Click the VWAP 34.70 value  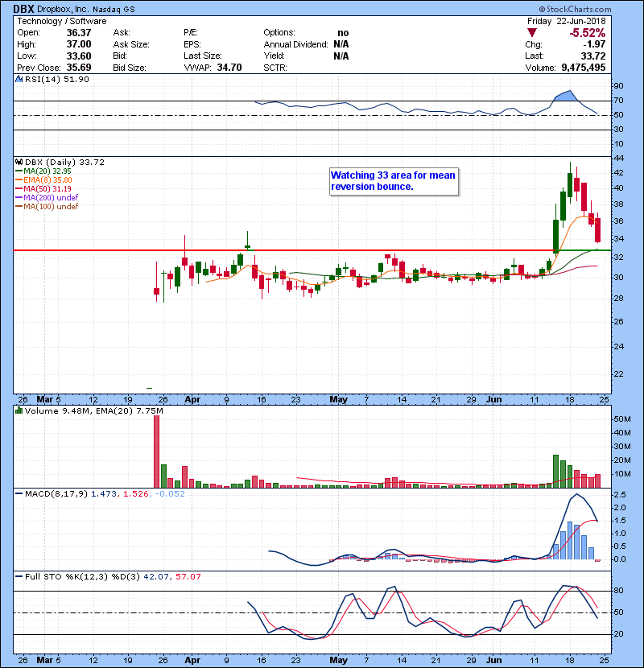point(229,68)
